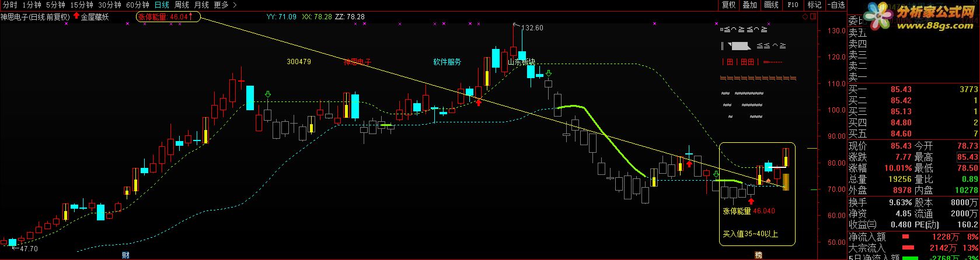Click the 涨跌 7.77 value
The width and height of the screenshot is (980, 260).
tap(904, 157)
